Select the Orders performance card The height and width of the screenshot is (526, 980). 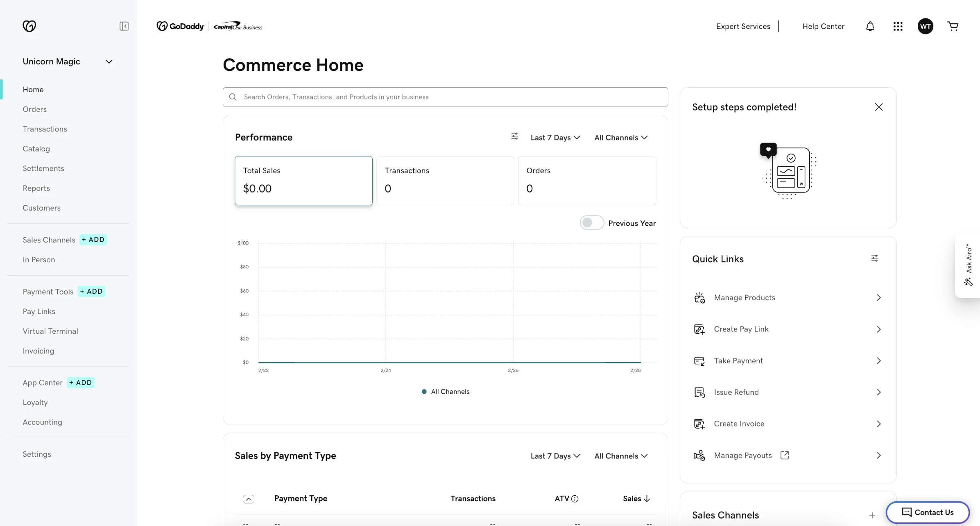[587, 181]
